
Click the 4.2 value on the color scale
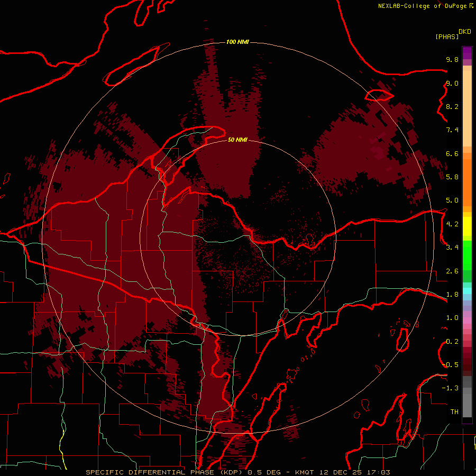[x=452, y=224]
